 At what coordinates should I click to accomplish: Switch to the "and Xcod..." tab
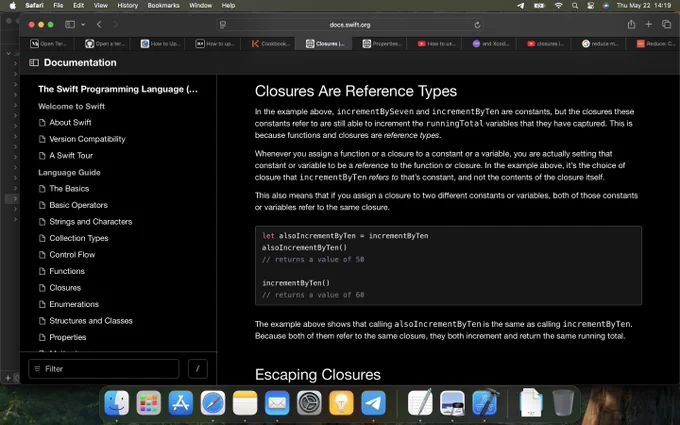click(491, 44)
